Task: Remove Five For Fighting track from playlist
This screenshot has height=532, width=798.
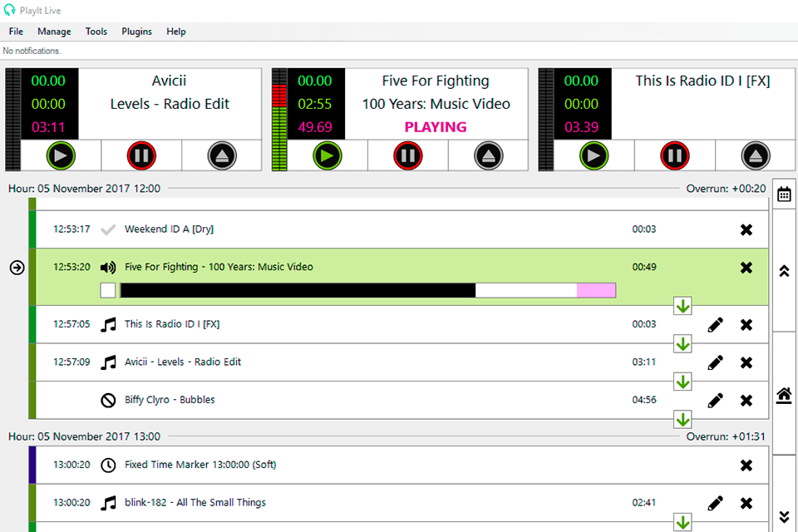Action: click(746, 268)
